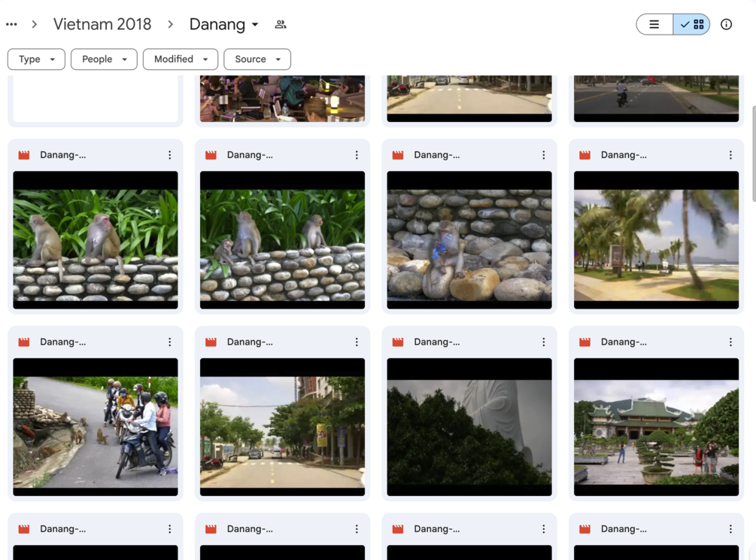Select the white statue behind trees thumbnail

(469, 427)
